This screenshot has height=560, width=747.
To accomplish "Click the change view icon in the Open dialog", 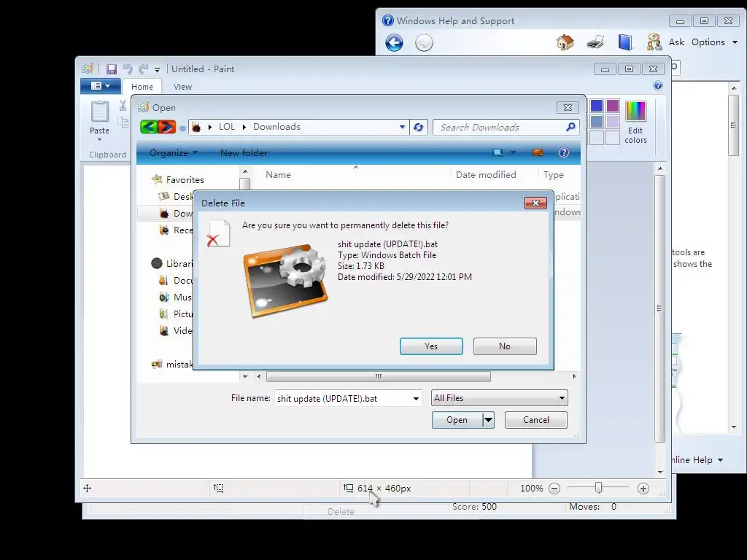I will click(x=498, y=153).
